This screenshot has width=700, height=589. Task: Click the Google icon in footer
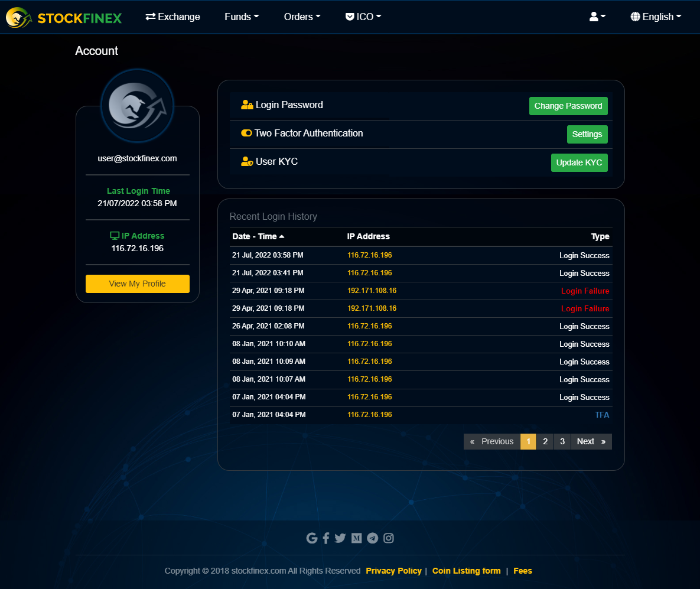(311, 538)
